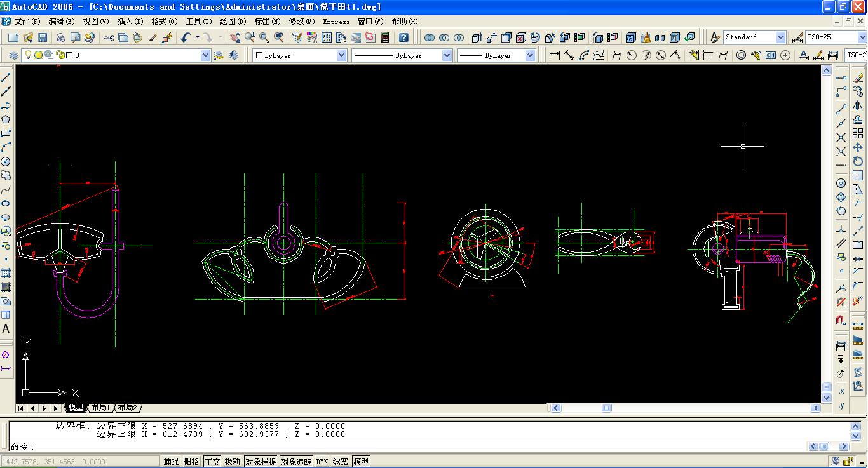Switch to the 布局1 layout tab
868x468 pixels.
click(100, 408)
